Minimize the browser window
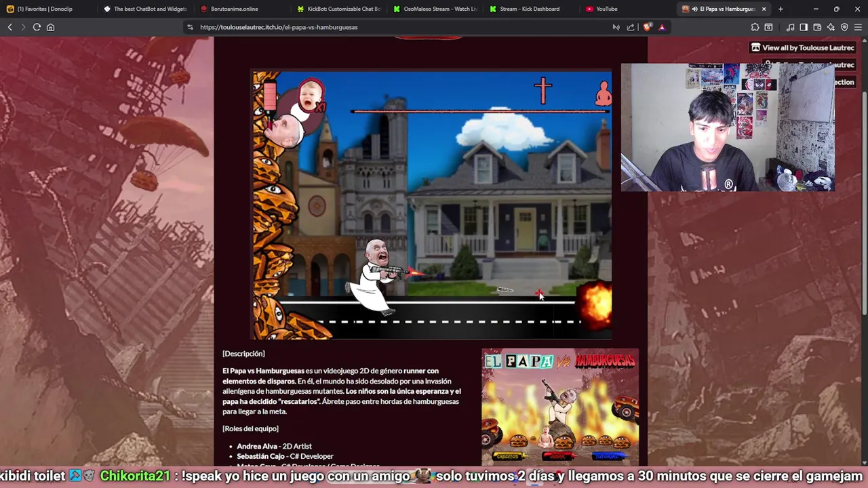868x488 pixels. 816,9
